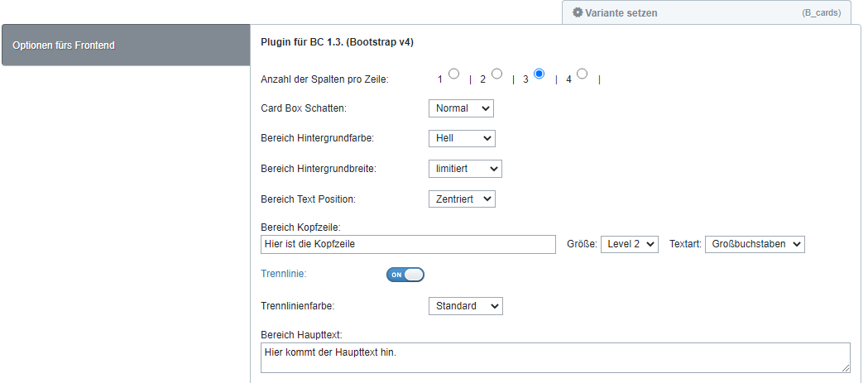Switch to Optionen fürs Frontend tab
The image size is (868, 383).
tap(126, 45)
